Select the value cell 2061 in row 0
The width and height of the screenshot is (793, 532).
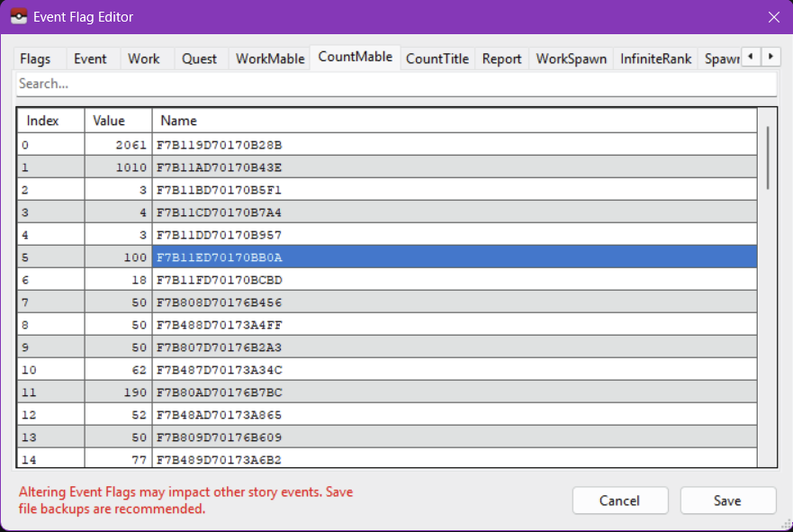[x=119, y=144]
